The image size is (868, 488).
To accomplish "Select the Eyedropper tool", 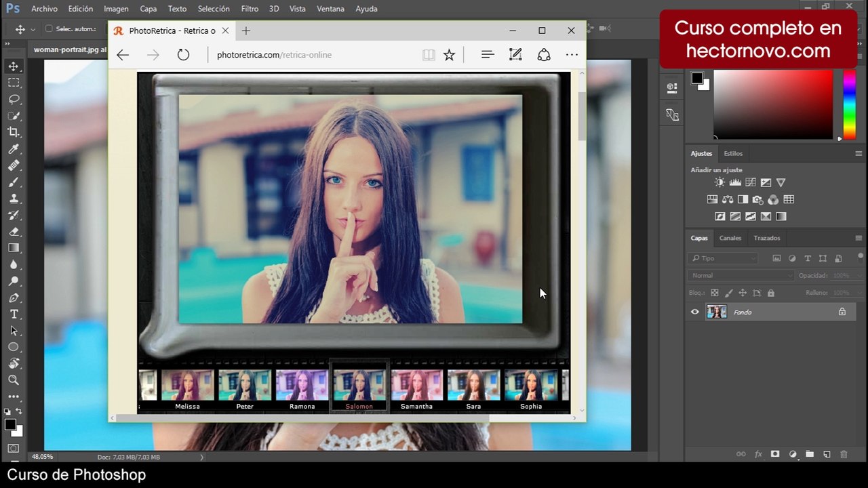I will [x=14, y=149].
